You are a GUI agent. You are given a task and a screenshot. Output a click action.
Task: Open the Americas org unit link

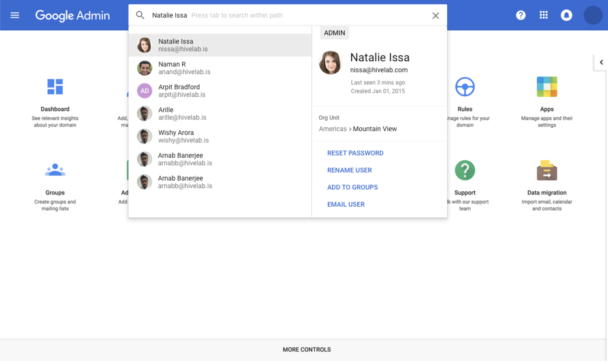(332, 129)
